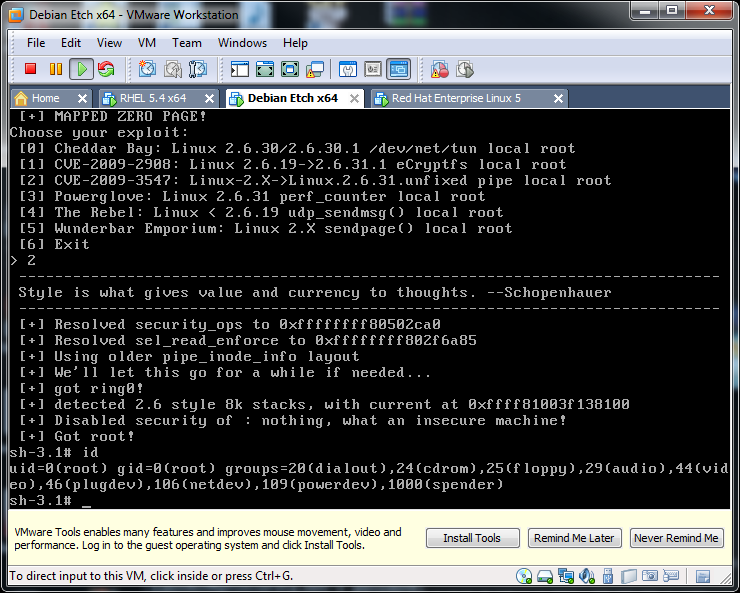Click the '[0] Cheddar Bay' exploit line
The height and width of the screenshot is (593, 740).
click(297, 149)
